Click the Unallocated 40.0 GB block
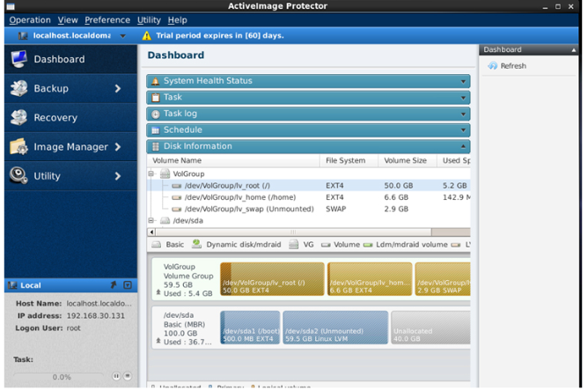The image size is (588, 391). click(x=430, y=328)
